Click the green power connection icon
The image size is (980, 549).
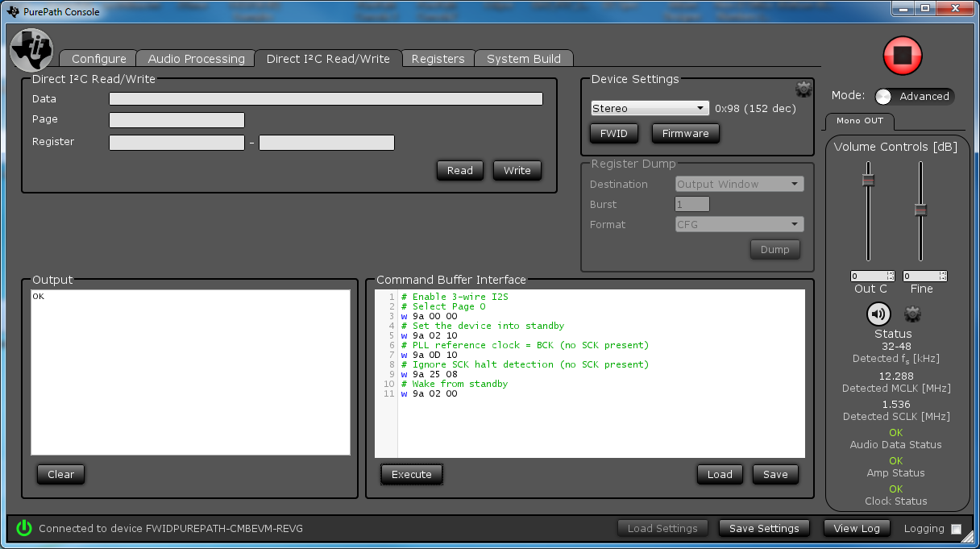pyautogui.click(x=24, y=528)
